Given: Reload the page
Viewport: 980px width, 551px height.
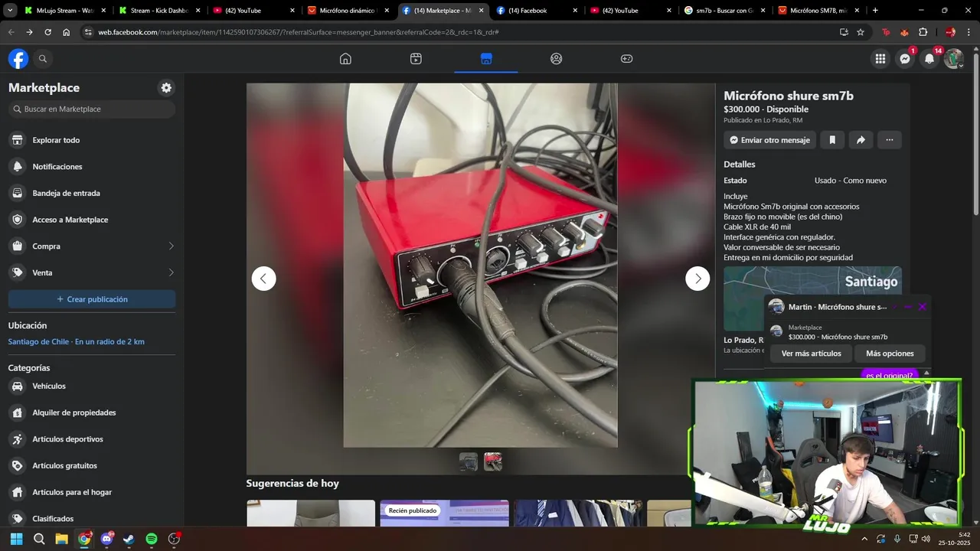Looking at the screenshot, I should (47, 32).
